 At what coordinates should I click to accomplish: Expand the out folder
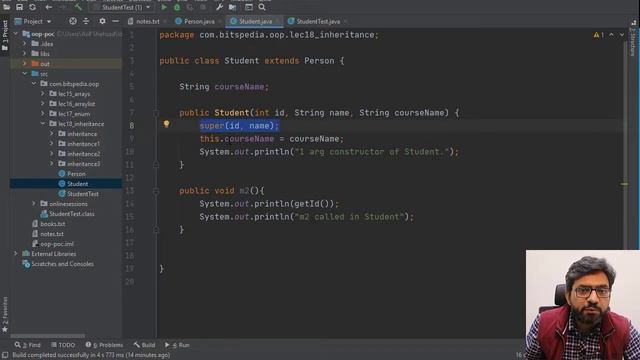[24, 64]
